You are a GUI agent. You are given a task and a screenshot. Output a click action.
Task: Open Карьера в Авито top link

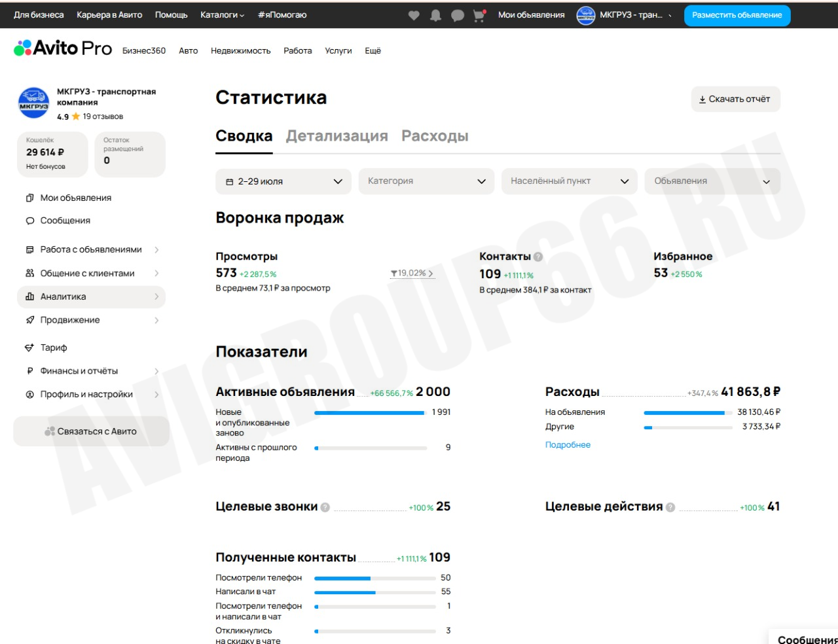pyautogui.click(x=109, y=15)
